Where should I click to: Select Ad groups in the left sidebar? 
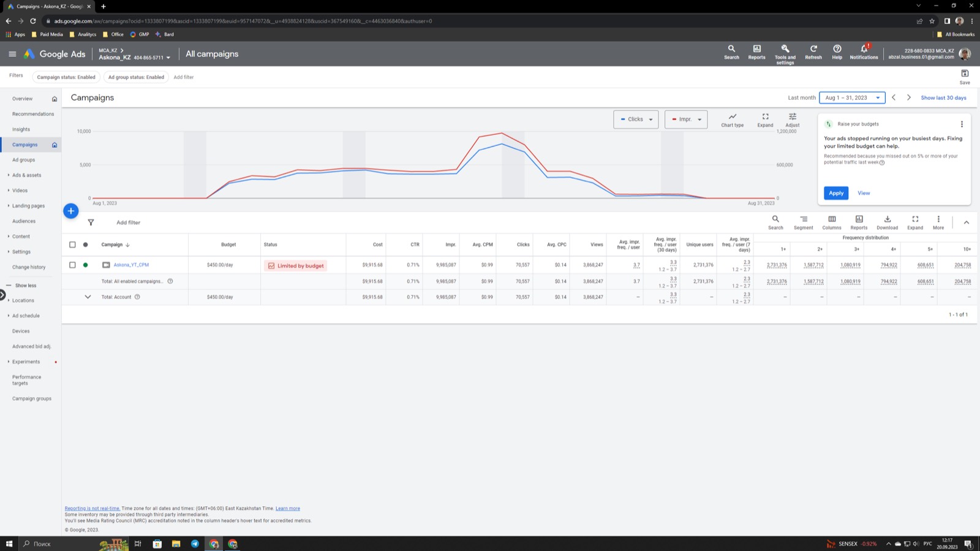pos(24,160)
